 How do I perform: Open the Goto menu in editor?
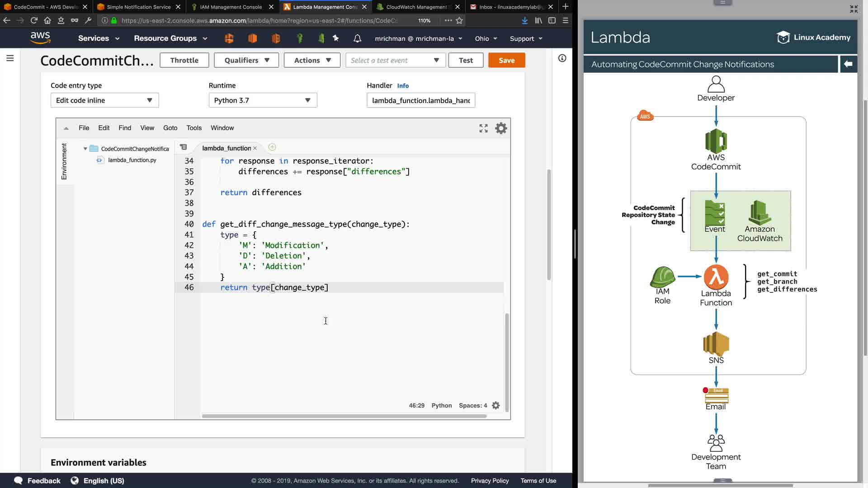[170, 128]
